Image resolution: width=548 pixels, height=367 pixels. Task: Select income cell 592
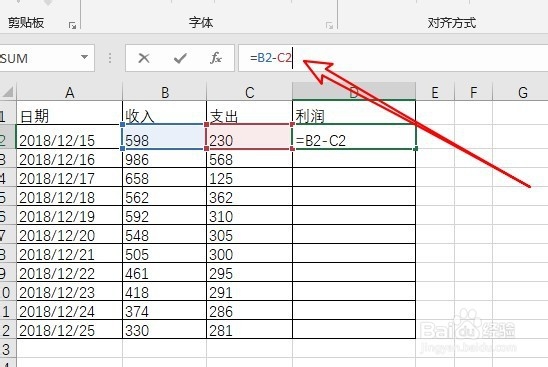(165, 215)
